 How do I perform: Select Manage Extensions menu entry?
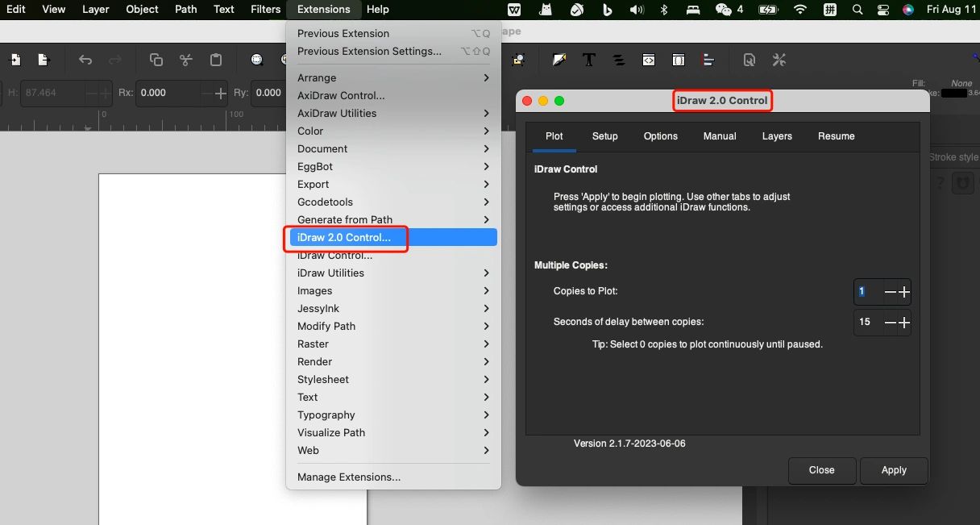tap(349, 477)
